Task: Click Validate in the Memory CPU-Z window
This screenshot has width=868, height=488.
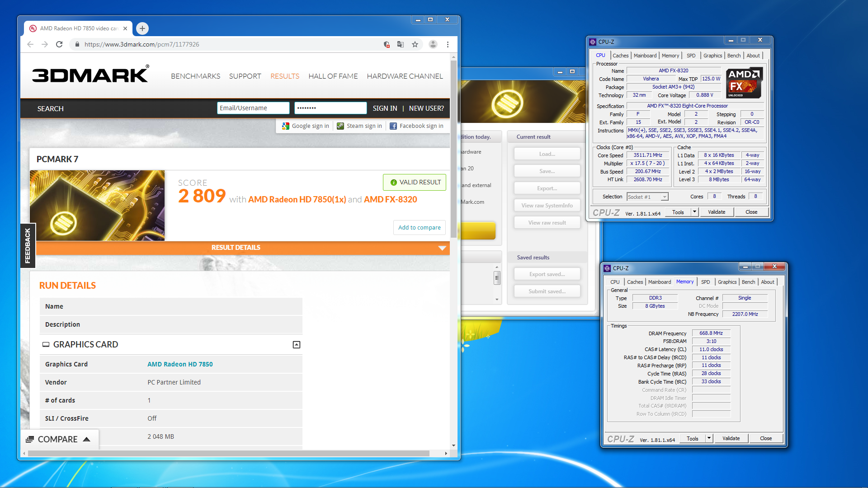Action: (731, 438)
